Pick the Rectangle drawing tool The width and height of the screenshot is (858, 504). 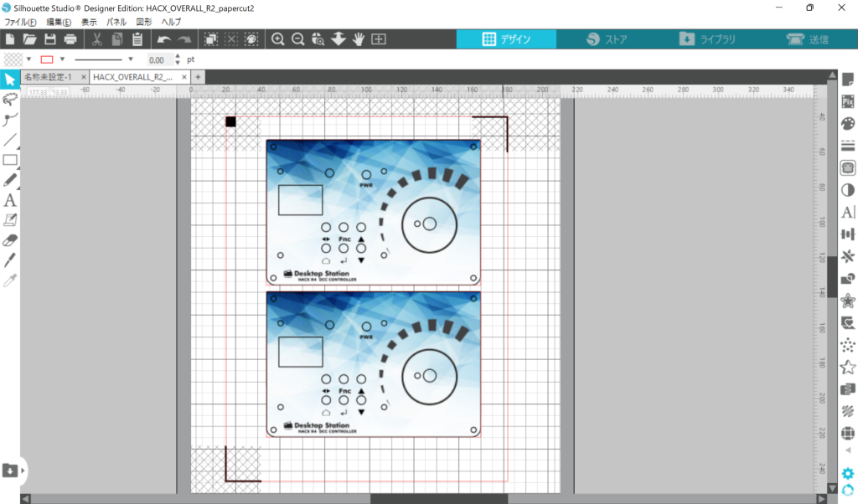click(10, 160)
